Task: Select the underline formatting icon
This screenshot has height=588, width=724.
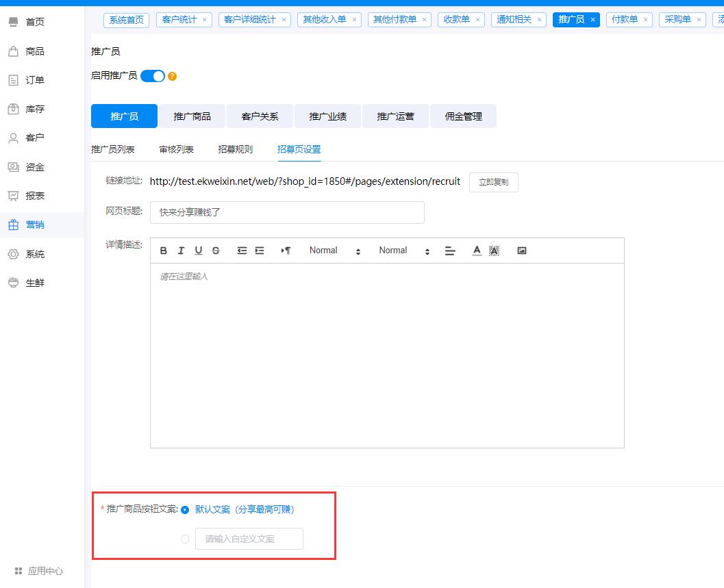Action: click(x=198, y=251)
